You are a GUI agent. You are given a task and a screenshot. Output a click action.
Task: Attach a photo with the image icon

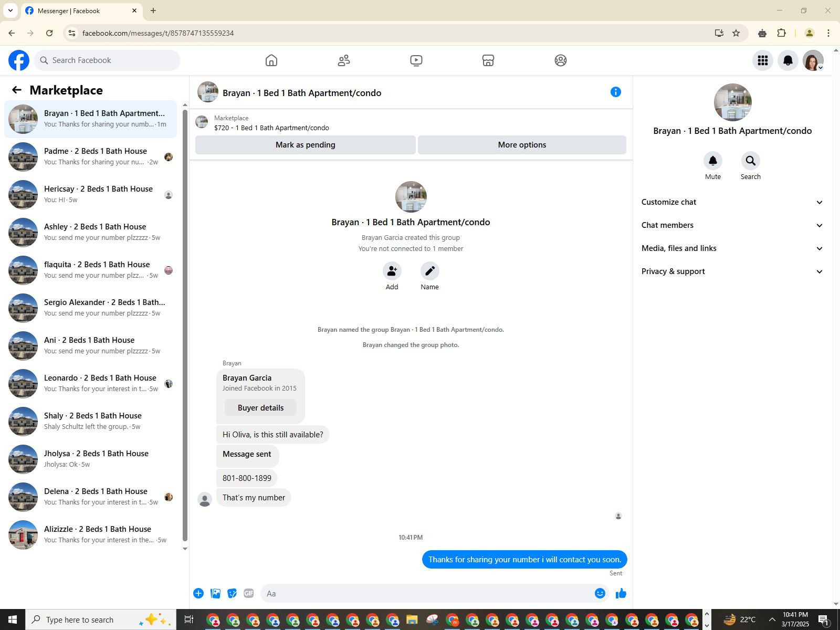pyautogui.click(x=215, y=593)
